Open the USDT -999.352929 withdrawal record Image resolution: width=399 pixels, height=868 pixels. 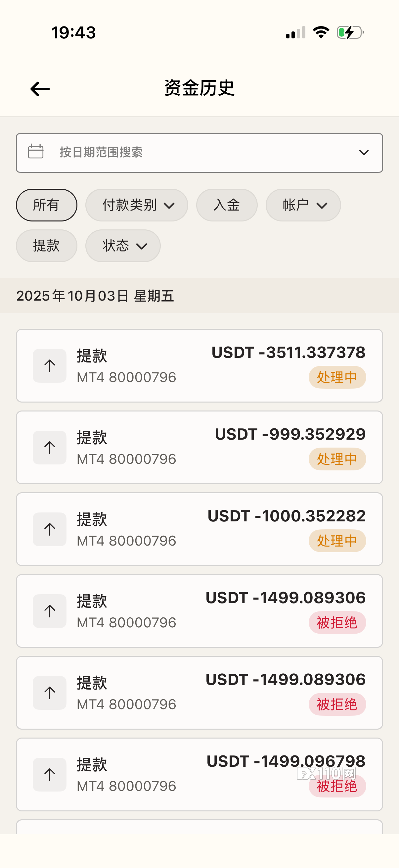click(x=199, y=448)
